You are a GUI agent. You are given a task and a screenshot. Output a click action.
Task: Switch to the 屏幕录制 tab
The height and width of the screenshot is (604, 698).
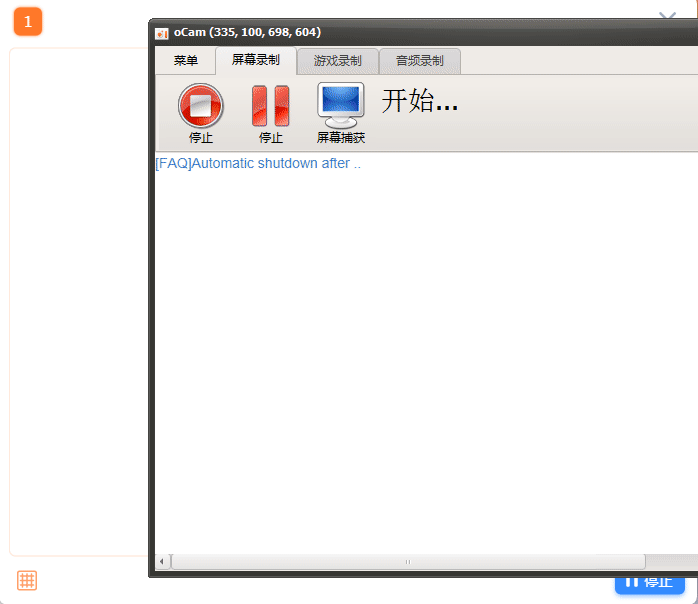tap(256, 60)
